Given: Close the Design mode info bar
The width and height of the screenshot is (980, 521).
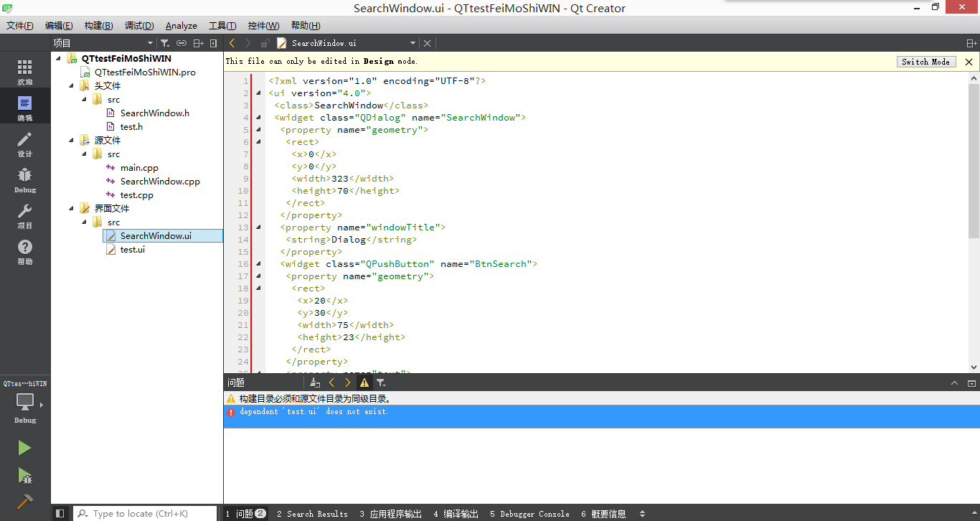Looking at the screenshot, I should point(969,62).
